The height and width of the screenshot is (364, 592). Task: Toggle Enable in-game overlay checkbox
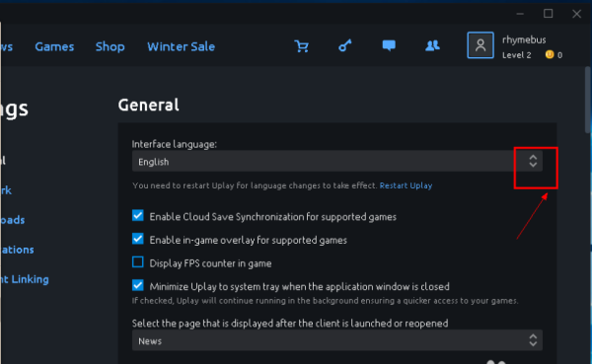coord(138,239)
